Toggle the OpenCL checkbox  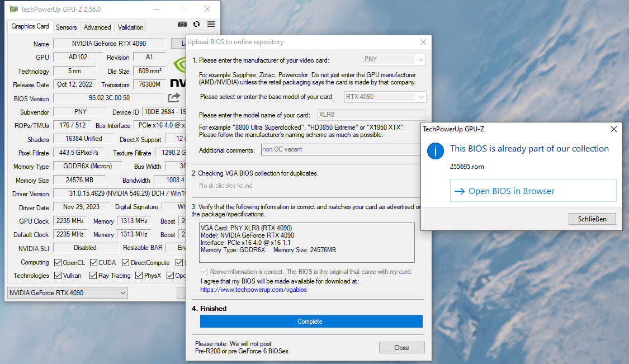pyautogui.click(x=58, y=262)
